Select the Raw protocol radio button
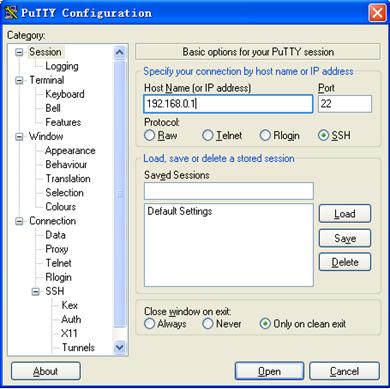This screenshot has height=389, width=390. point(150,135)
